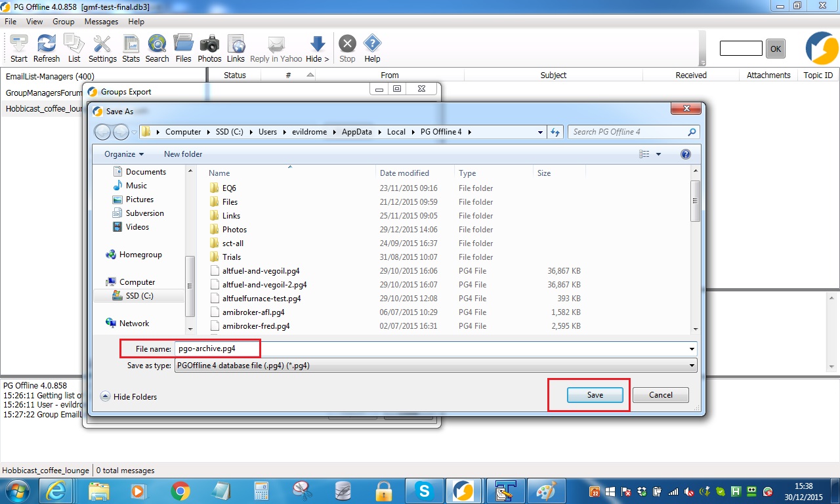Open the Organize dropdown menu
This screenshot has height=504, width=840.
coord(124,154)
